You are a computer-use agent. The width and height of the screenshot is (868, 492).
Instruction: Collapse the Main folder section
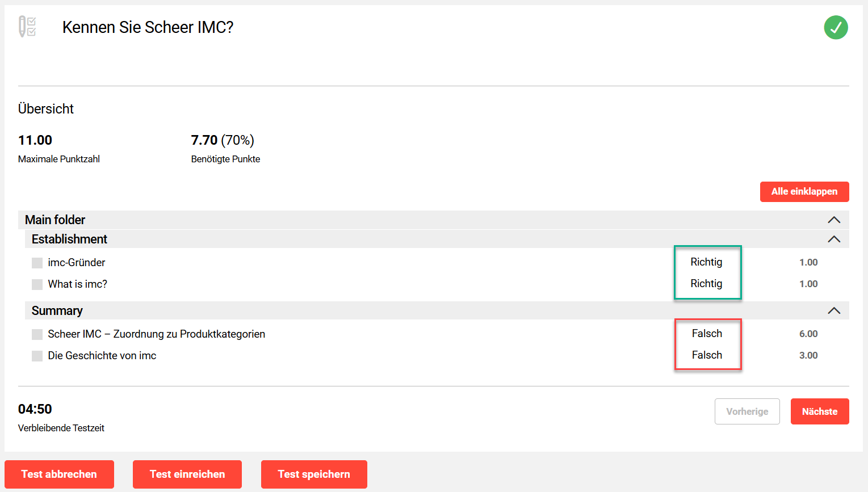[833, 220]
